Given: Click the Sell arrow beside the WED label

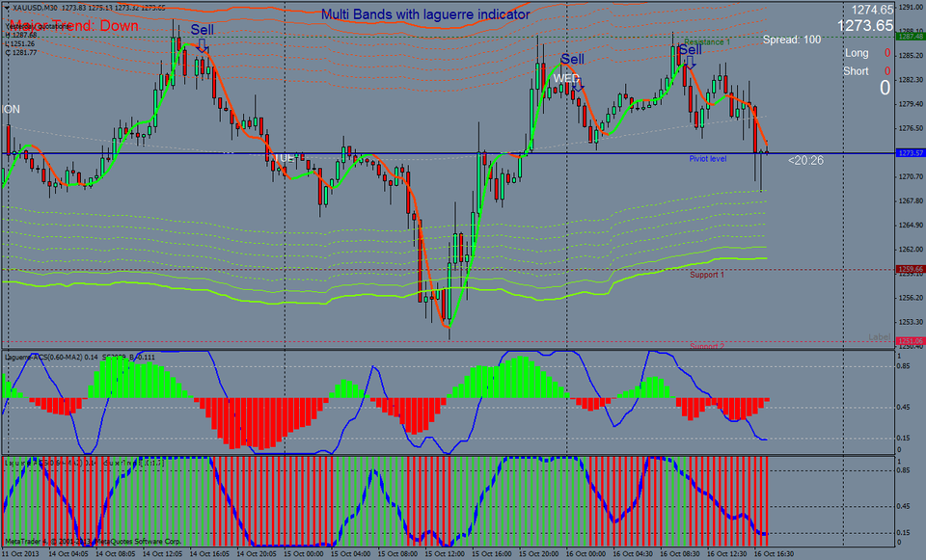Looking at the screenshot, I should pos(579,84).
